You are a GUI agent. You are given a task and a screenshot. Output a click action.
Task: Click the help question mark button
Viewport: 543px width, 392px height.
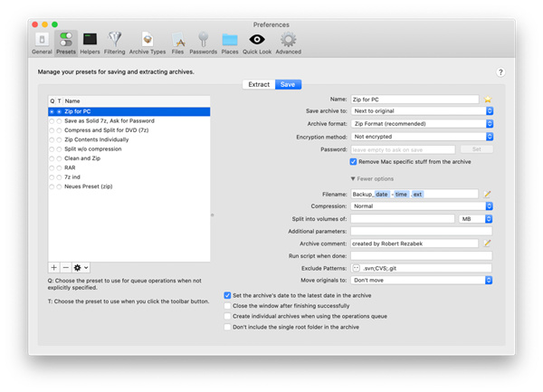pos(500,72)
